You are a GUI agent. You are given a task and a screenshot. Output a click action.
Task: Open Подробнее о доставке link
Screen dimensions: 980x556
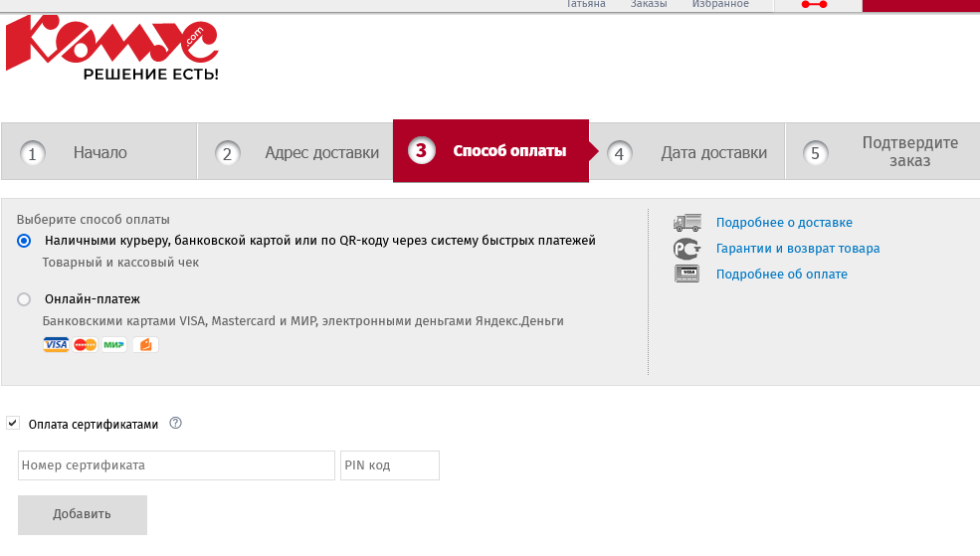784,223
